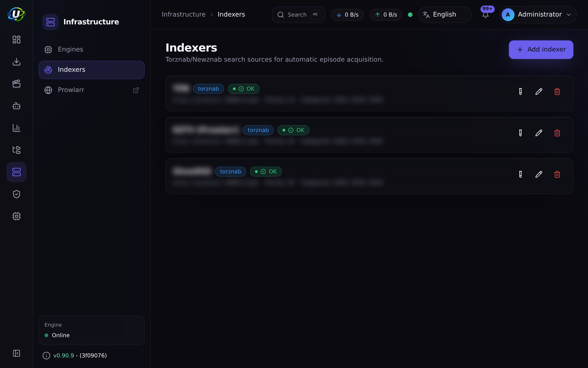This screenshot has height=368, width=588.
Task: Click the Engine Online status card
Action: point(92,330)
